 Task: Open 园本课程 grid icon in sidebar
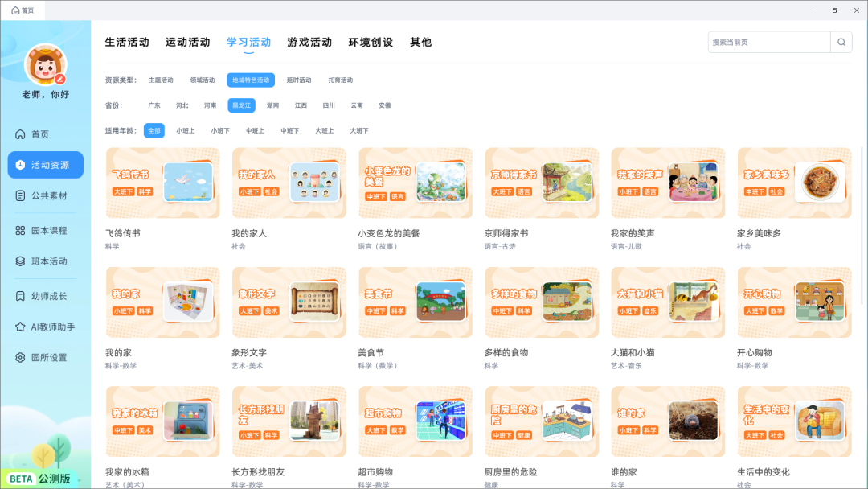(x=21, y=231)
